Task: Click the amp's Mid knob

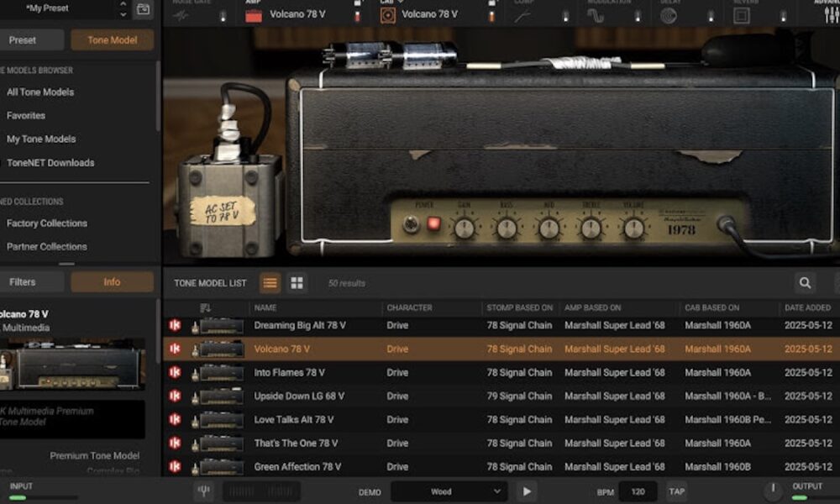Action: click(549, 228)
